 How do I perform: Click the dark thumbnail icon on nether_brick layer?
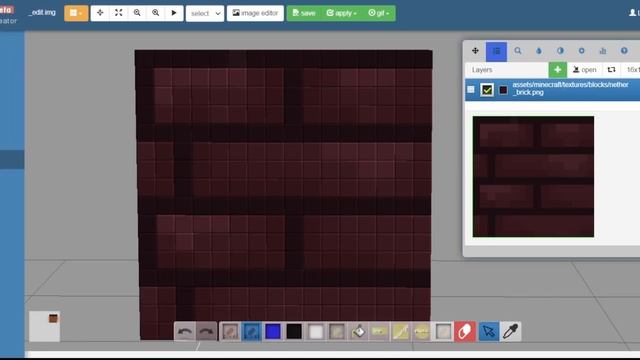(503, 90)
